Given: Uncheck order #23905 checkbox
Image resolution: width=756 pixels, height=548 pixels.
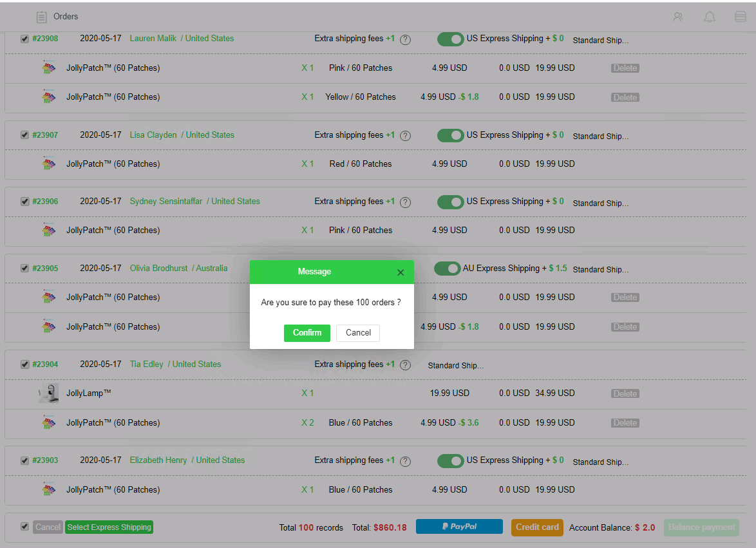Looking at the screenshot, I should [x=24, y=268].
